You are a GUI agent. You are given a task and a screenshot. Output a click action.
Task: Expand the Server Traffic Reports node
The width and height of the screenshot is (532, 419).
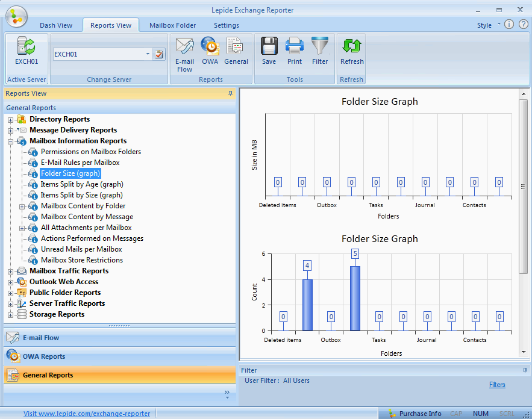(10, 305)
